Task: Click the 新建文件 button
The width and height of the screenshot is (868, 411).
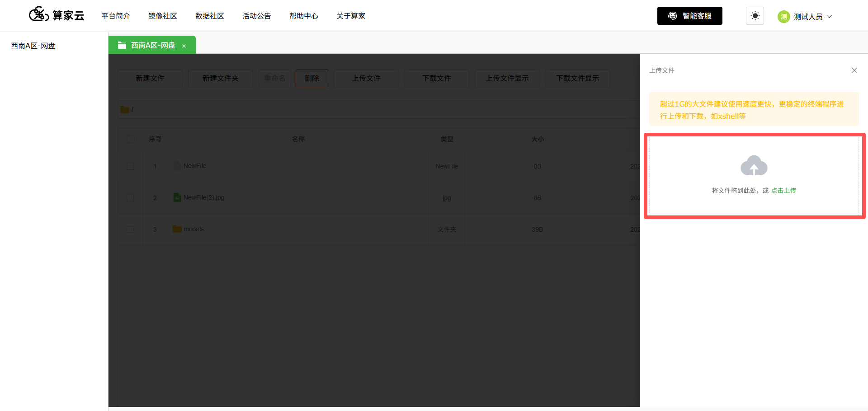Action: tap(150, 78)
